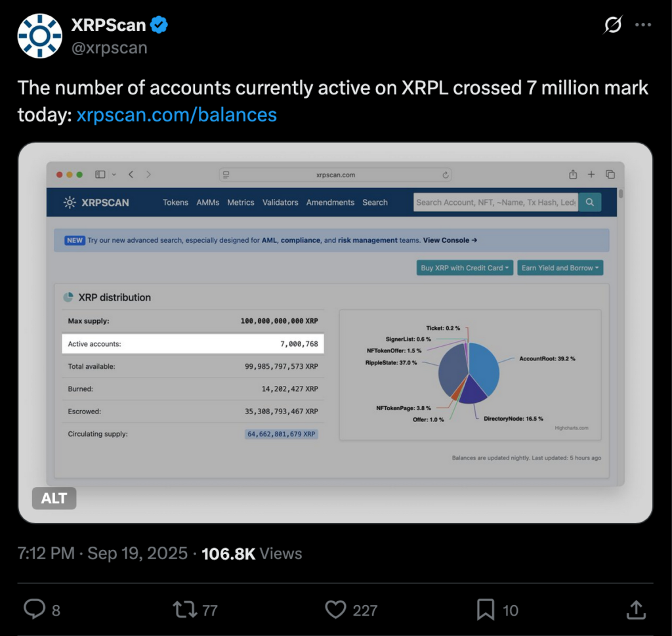672x636 pixels.
Task: Click the ALT image description badge
Action: point(54,498)
